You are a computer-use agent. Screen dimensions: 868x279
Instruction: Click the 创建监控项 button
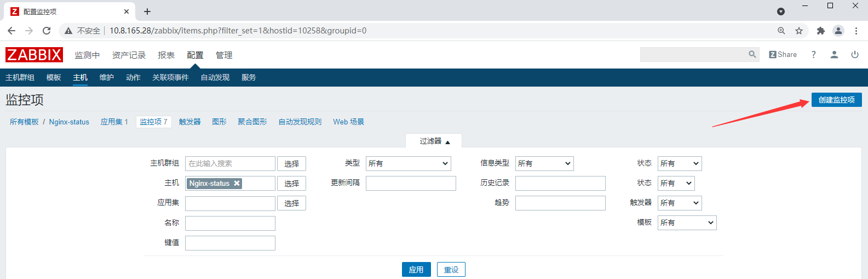(x=837, y=100)
